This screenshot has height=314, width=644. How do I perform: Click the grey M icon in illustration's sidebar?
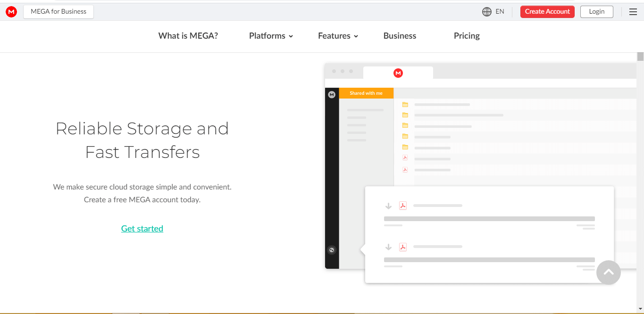point(332,95)
